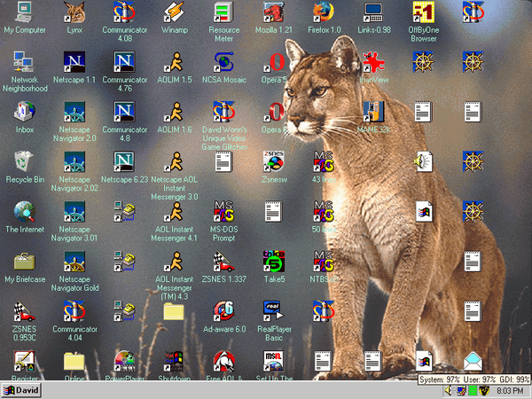Open the Inbox icon
This screenshot has height=399, width=532.
coord(25,112)
